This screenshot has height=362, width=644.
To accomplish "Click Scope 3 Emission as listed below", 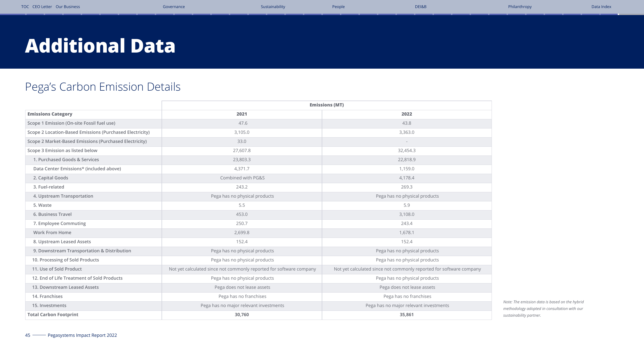I will point(62,150).
